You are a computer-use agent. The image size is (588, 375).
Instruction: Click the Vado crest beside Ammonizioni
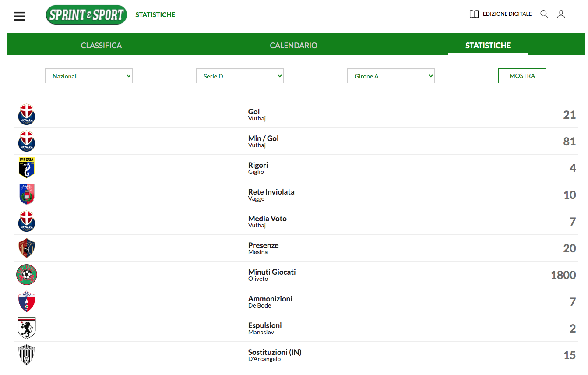(x=27, y=301)
